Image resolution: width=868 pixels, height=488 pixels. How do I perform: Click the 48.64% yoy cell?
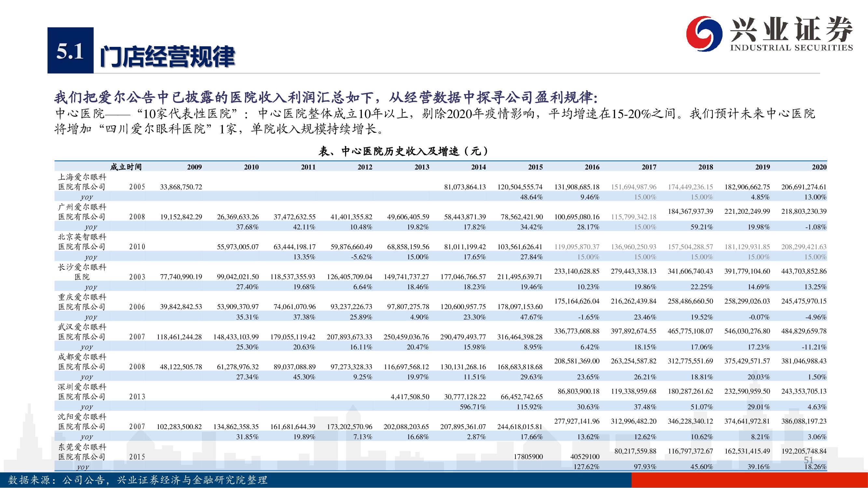[531, 197]
